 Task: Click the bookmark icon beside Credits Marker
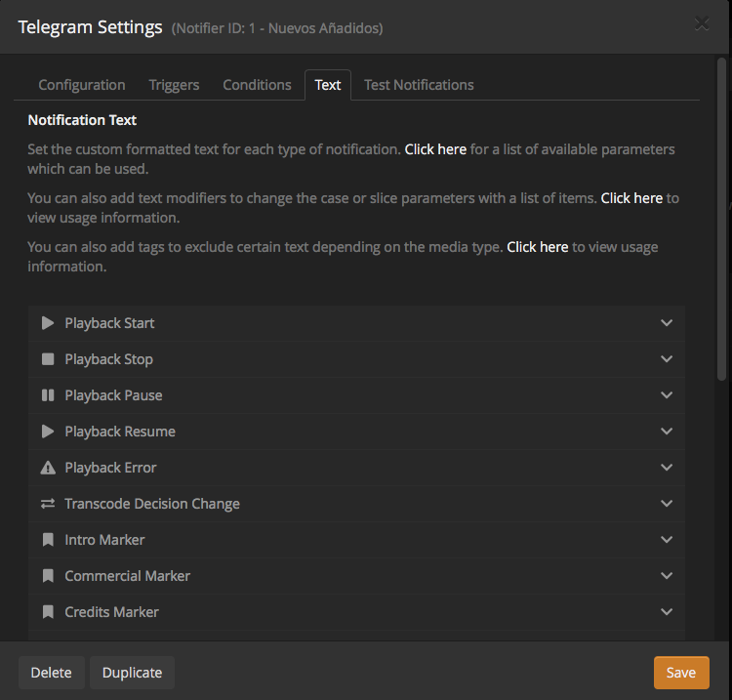click(48, 612)
